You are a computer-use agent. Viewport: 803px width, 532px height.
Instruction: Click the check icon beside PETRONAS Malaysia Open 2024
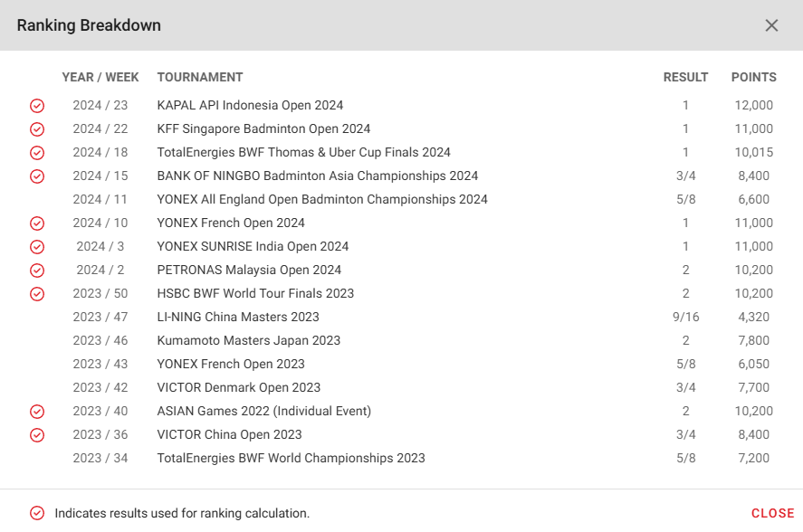[37, 271]
